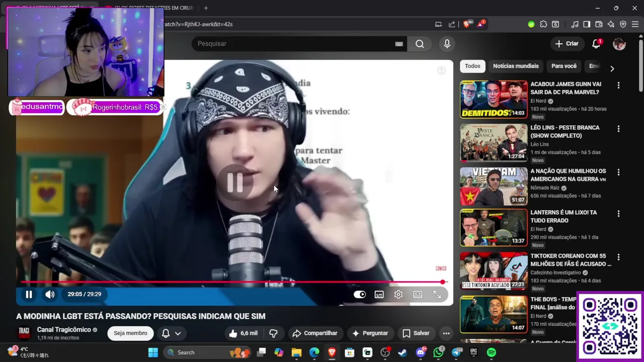Open YouTube notifications bell

pos(596,44)
